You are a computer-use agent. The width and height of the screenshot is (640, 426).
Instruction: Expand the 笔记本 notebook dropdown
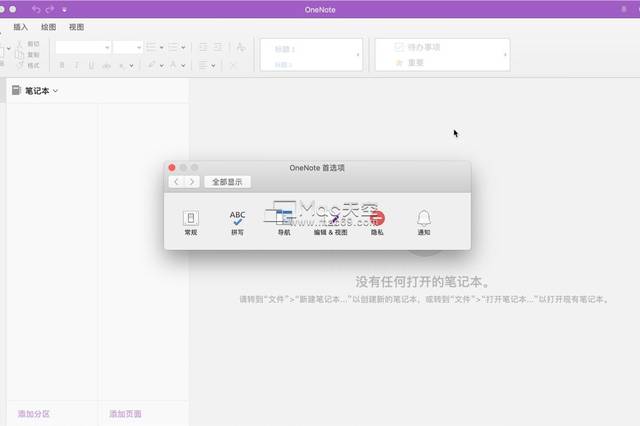56,91
